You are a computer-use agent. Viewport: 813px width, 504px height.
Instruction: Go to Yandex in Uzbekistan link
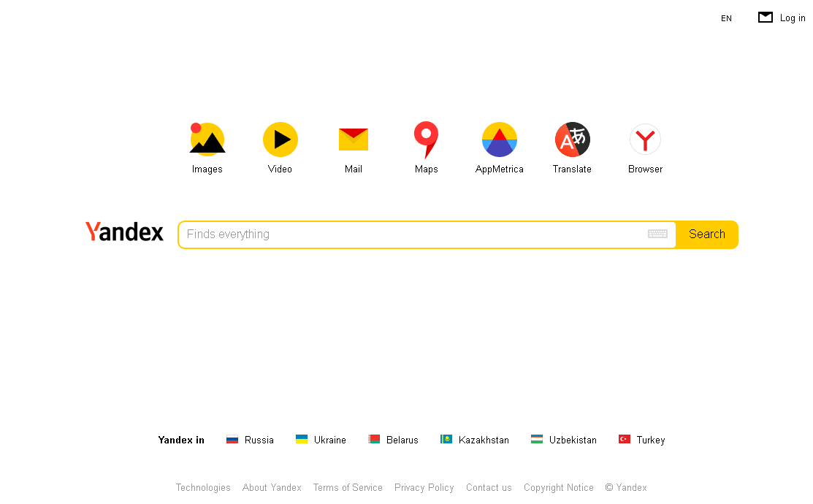pyautogui.click(x=573, y=440)
